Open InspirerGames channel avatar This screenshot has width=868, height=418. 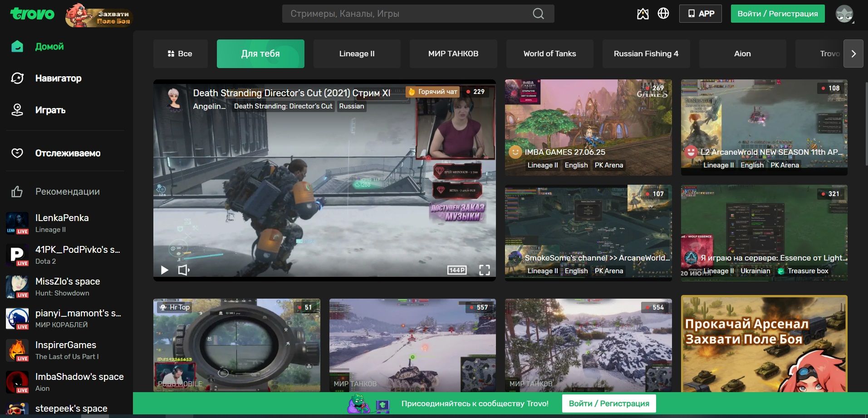[x=17, y=350]
